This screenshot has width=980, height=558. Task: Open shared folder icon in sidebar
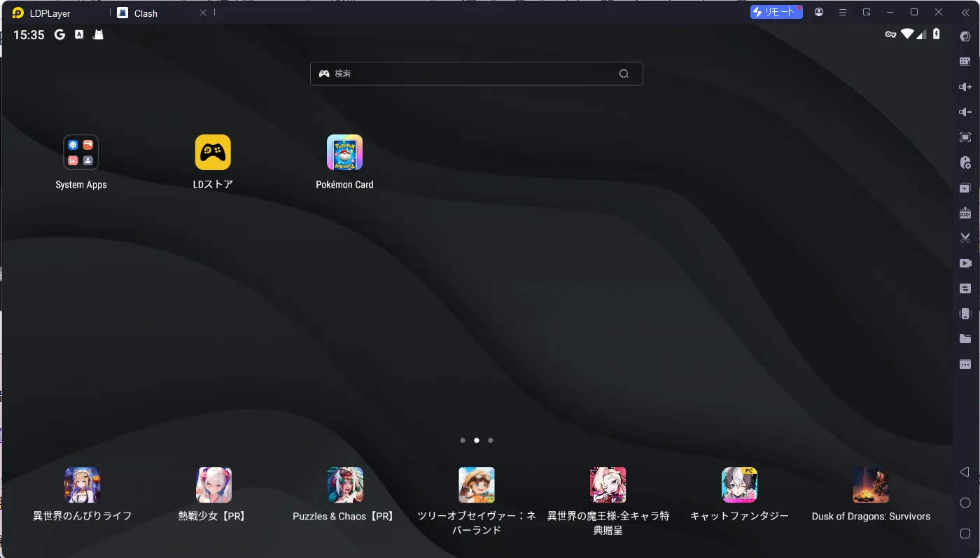[x=965, y=339]
